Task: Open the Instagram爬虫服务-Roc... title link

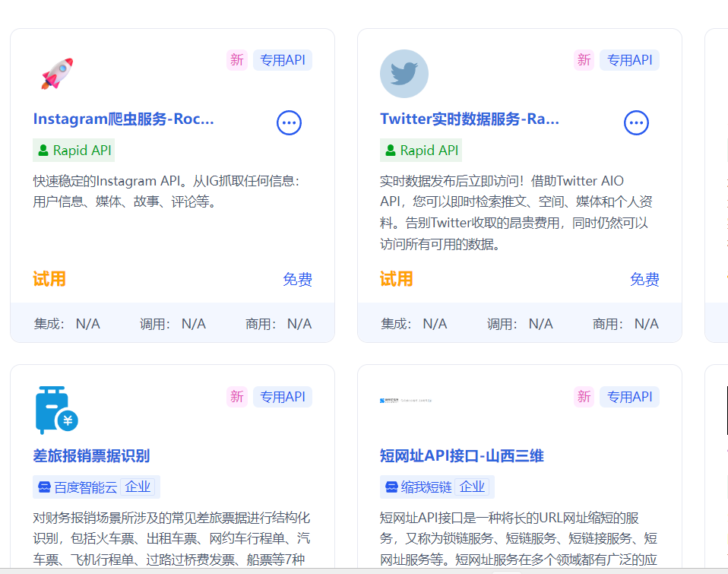Action: click(x=124, y=119)
